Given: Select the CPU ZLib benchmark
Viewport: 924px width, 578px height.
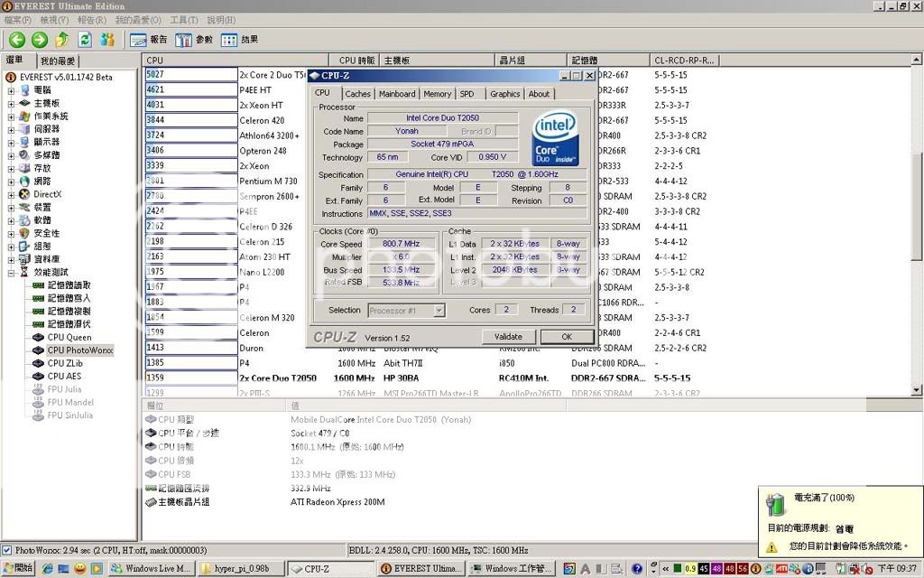Looking at the screenshot, I should pos(65,363).
